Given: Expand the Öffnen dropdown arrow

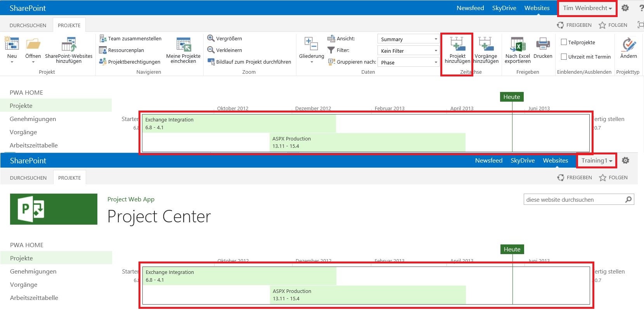Looking at the screenshot, I should click(33, 62).
